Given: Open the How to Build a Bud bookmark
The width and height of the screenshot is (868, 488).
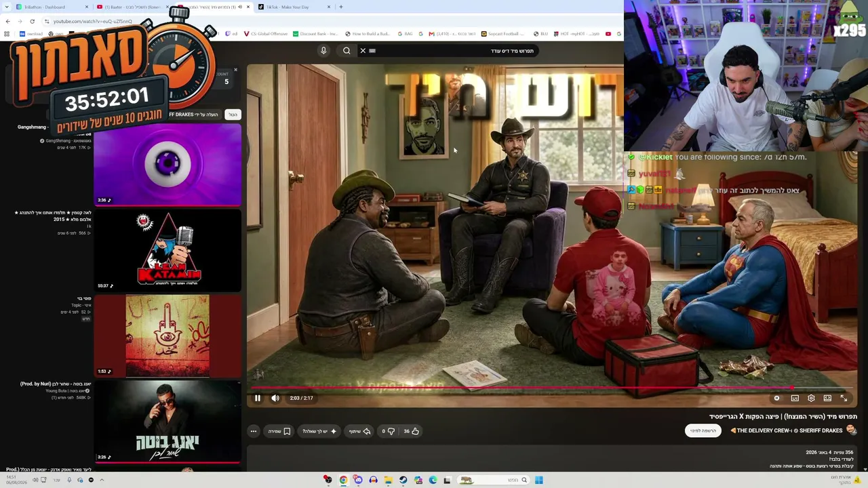Looking at the screenshot, I should click(368, 34).
